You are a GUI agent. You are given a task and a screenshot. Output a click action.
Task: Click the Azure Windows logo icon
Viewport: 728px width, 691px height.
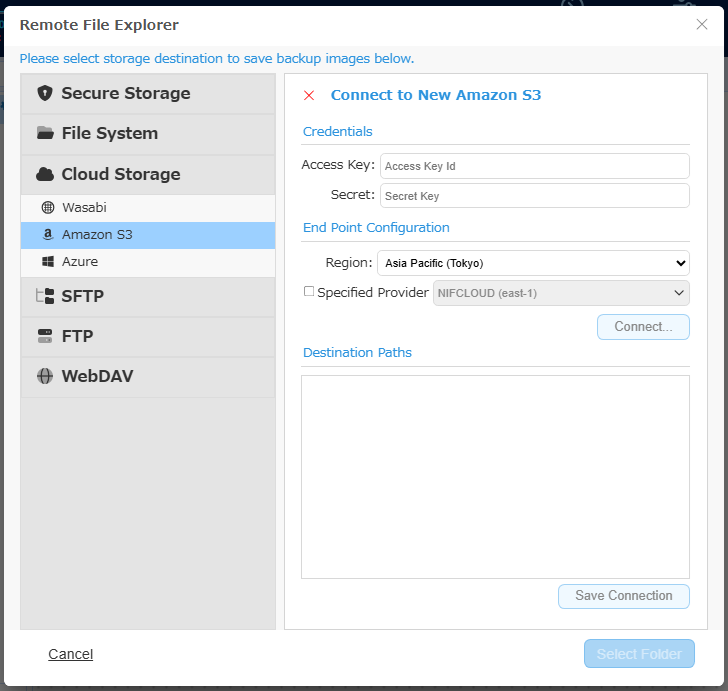point(48,261)
